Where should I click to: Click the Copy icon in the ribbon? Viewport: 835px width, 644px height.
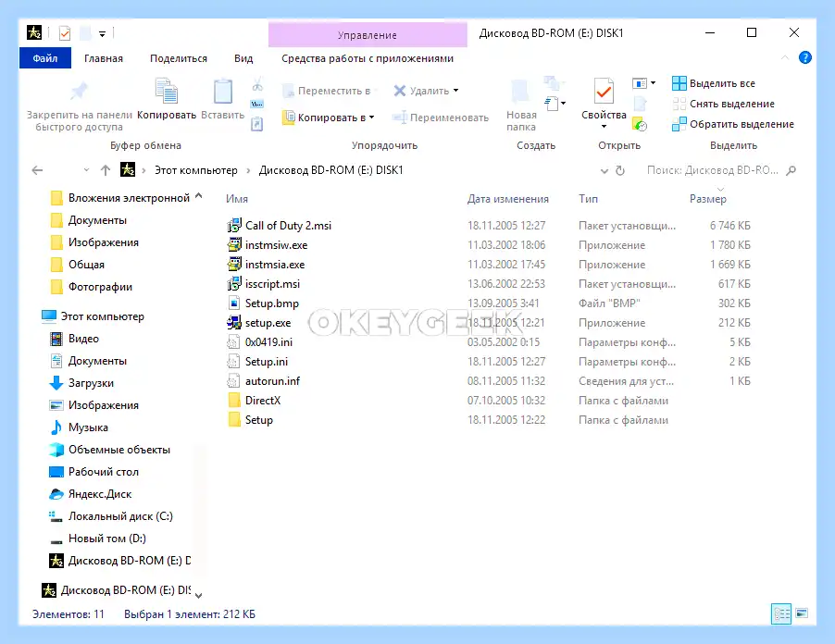pyautogui.click(x=166, y=91)
